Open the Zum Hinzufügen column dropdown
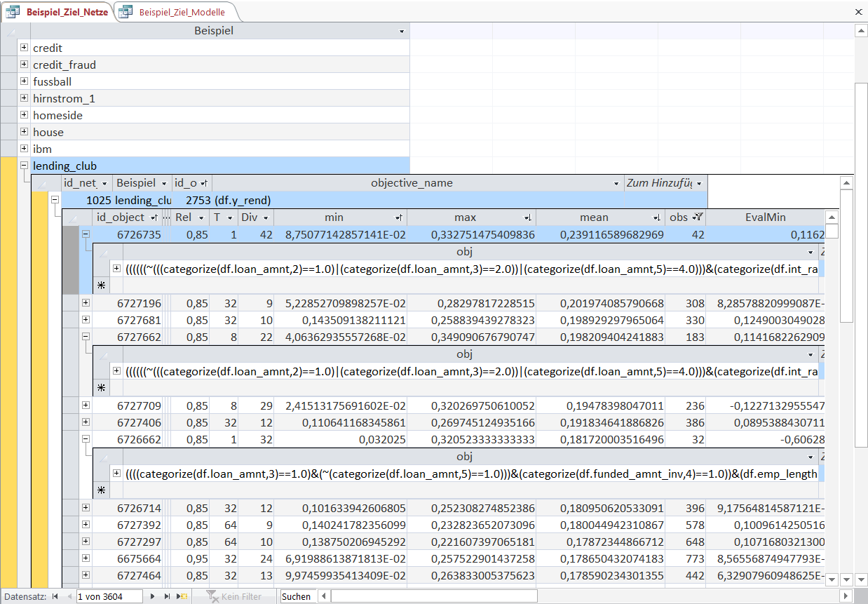Image resolution: width=868 pixels, height=604 pixels. pos(698,183)
